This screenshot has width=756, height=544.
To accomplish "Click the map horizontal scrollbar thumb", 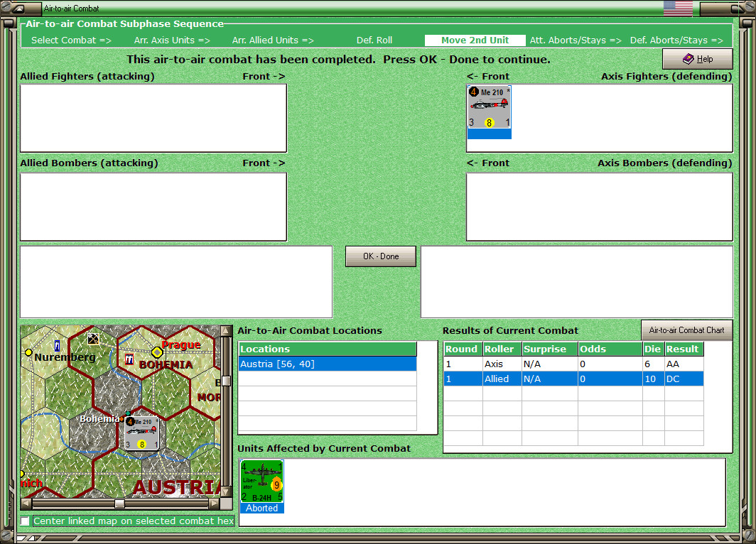I will (119, 504).
